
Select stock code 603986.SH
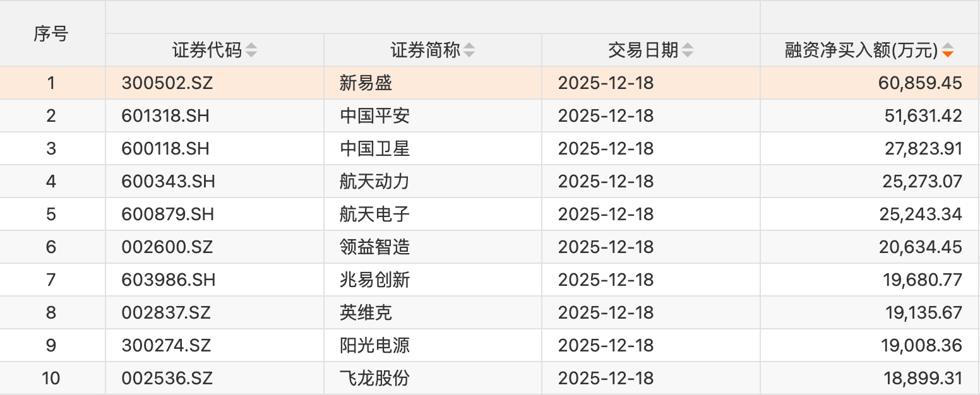(x=169, y=280)
